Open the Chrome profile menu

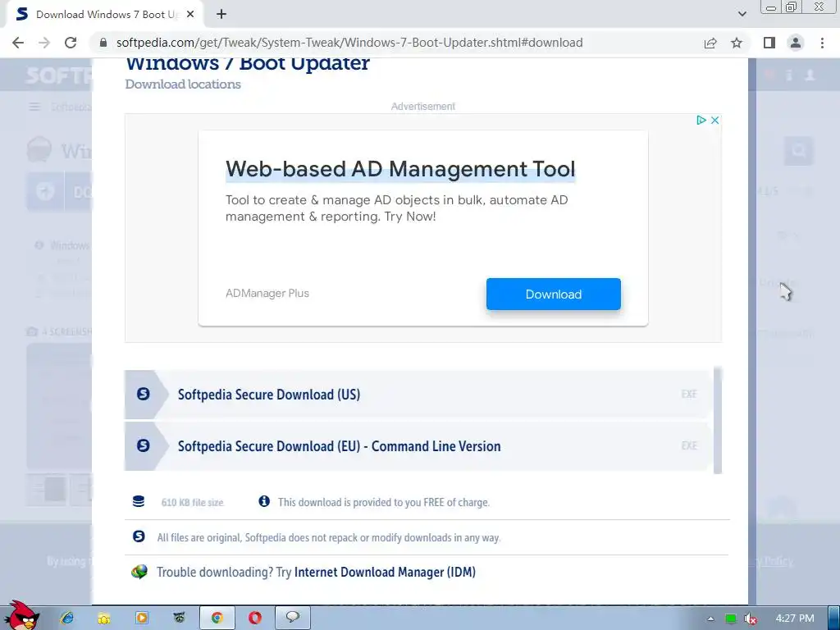[x=796, y=43]
